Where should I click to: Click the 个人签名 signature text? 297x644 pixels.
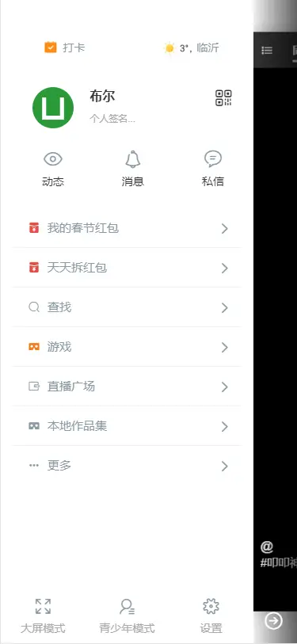(x=112, y=119)
